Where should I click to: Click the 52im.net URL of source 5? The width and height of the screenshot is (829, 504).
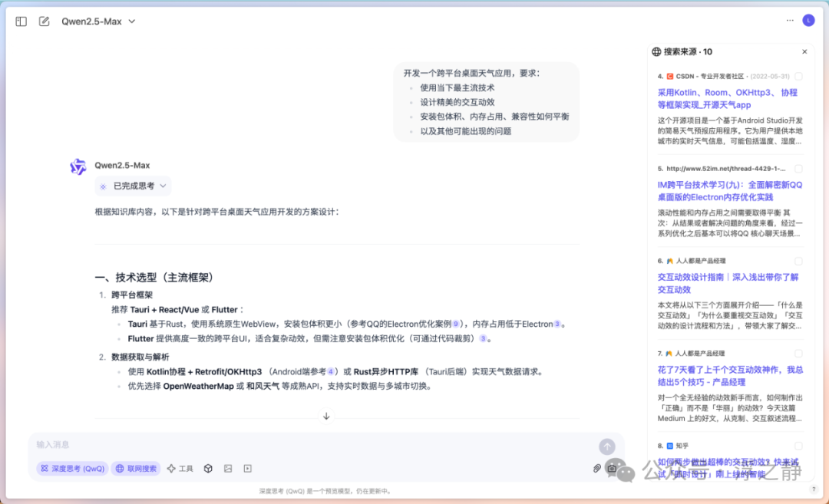(x=725, y=169)
